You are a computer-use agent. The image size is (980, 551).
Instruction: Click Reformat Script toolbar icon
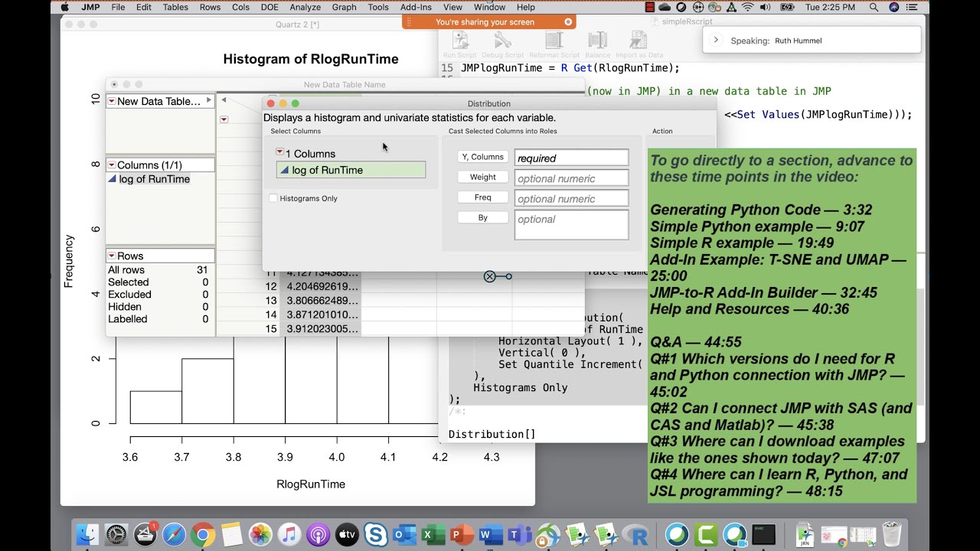(x=554, y=40)
